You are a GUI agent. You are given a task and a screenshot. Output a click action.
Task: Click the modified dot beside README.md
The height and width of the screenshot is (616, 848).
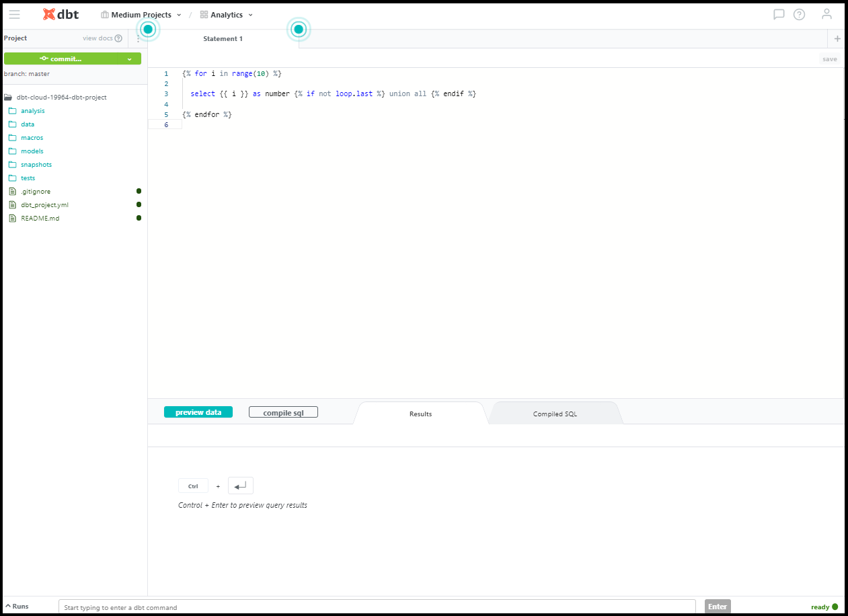click(x=139, y=218)
